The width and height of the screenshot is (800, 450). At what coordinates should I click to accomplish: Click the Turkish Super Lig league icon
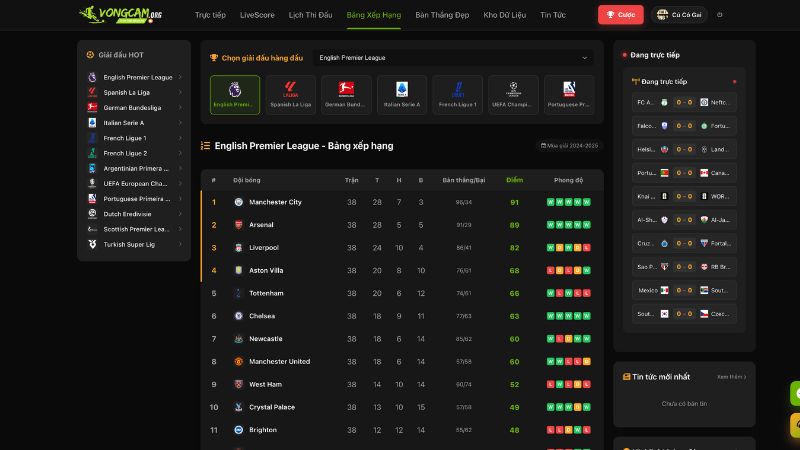92,244
